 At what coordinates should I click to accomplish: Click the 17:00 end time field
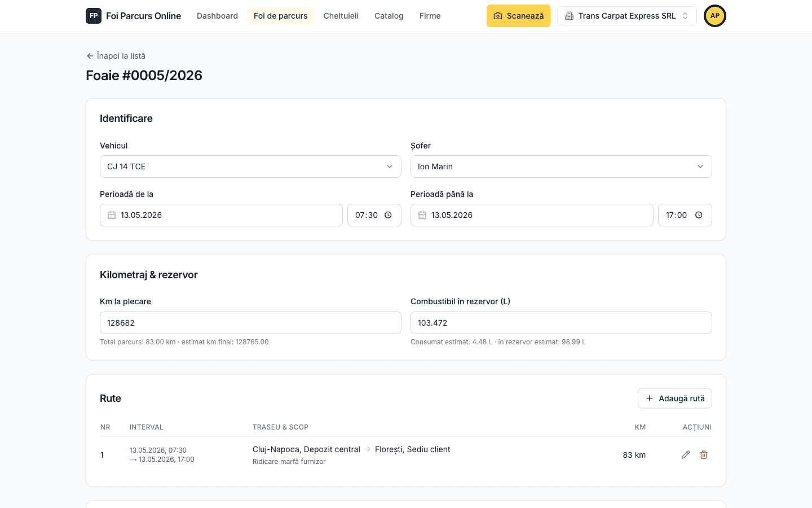pyautogui.click(x=685, y=215)
